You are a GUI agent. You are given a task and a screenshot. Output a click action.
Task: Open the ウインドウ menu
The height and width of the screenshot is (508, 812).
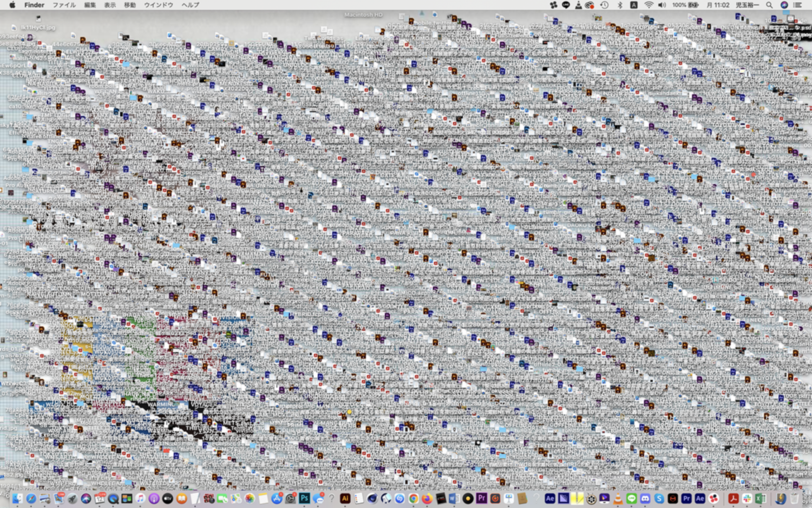tap(159, 5)
